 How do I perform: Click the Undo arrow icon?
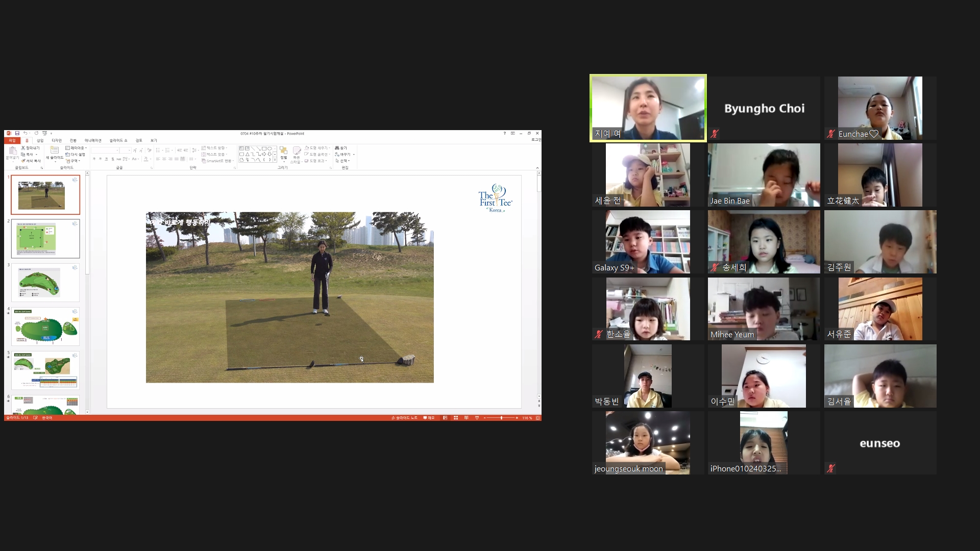click(x=24, y=133)
